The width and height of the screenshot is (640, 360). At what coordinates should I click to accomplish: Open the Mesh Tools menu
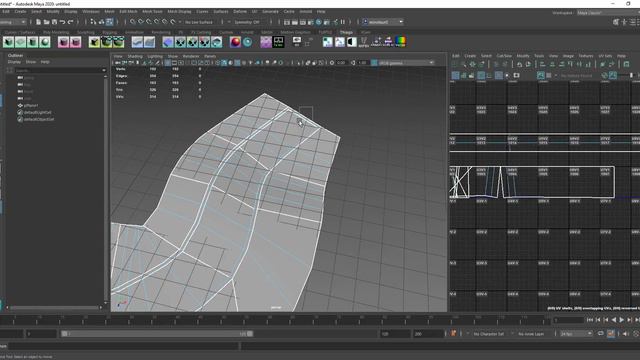[x=152, y=12]
